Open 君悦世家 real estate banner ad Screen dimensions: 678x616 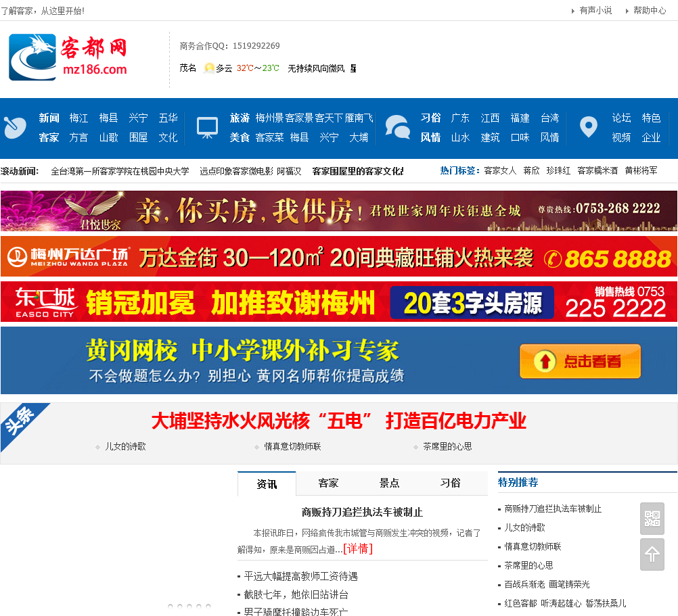pos(339,211)
